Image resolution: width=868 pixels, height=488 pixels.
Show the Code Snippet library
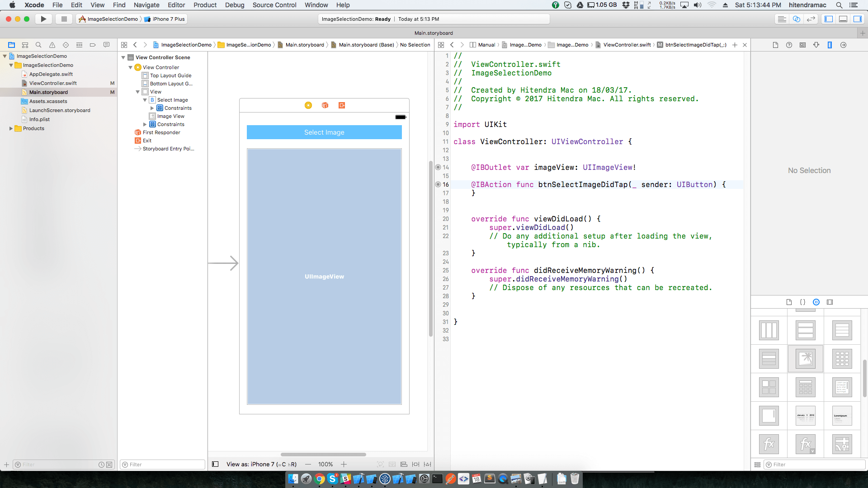coord(802,302)
